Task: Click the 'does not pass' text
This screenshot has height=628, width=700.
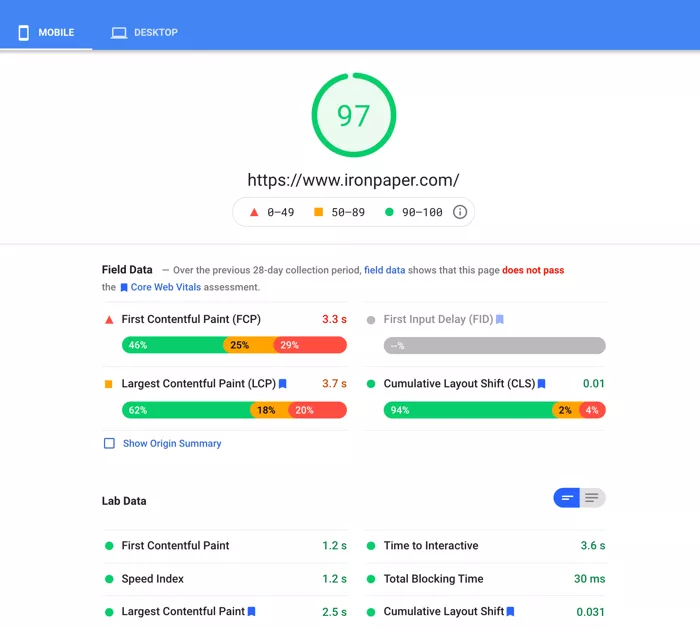Action: point(533,270)
